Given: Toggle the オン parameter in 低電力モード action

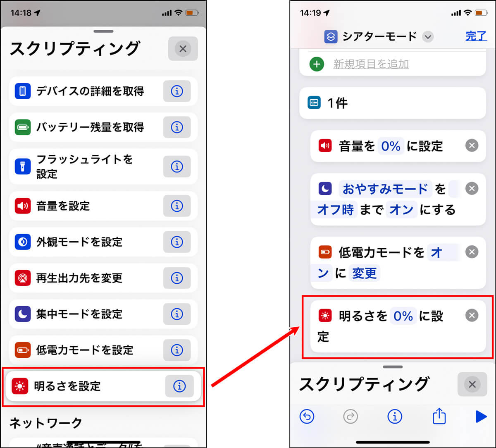Looking at the screenshot, I should pos(442,253).
